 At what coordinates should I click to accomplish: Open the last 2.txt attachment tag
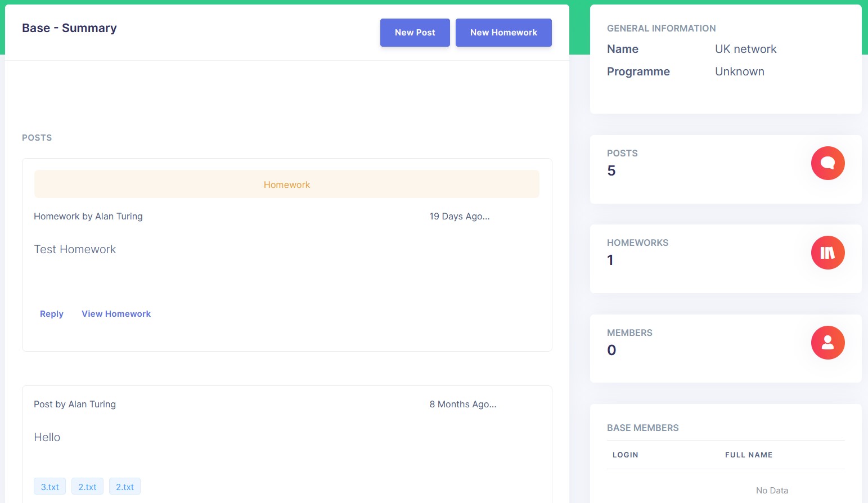pos(125,487)
